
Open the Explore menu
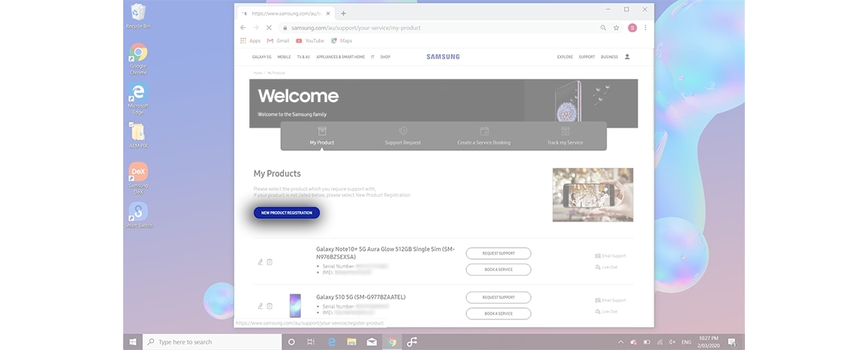click(x=565, y=56)
